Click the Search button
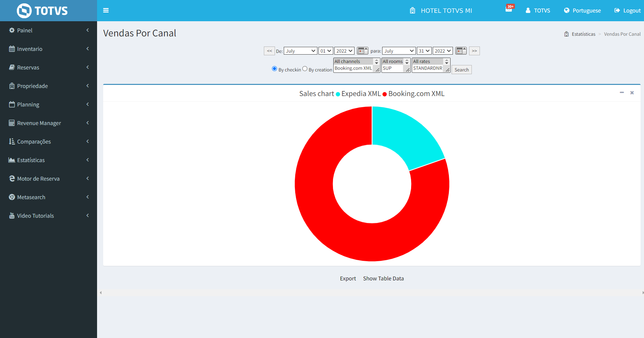The width and height of the screenshot is (644, 338). [461, 70]
